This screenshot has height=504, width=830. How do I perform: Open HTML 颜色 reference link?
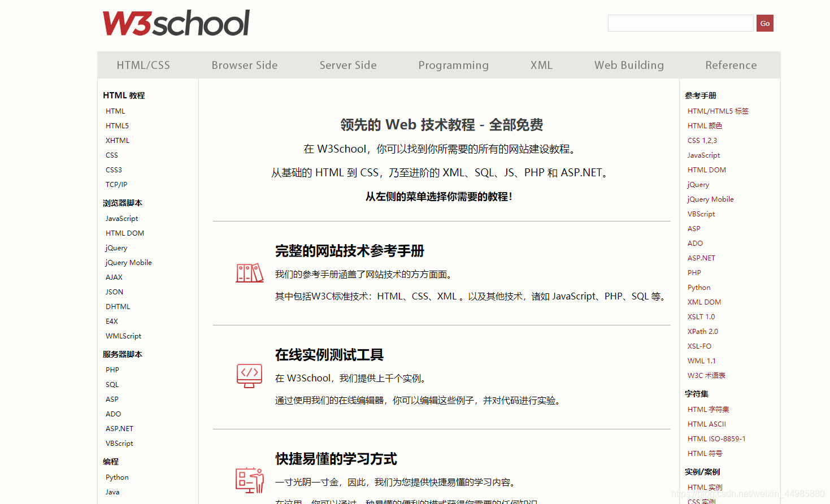705,126
